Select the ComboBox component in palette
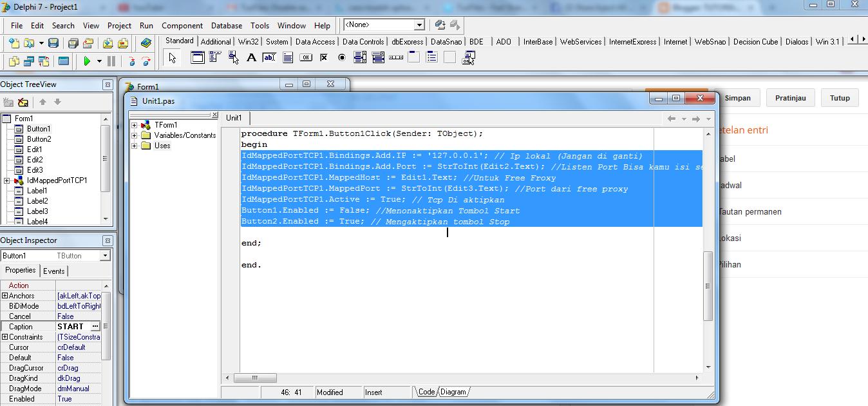This screenshot has width=868, height=406. pyautogui.click(x=378, y=57)
